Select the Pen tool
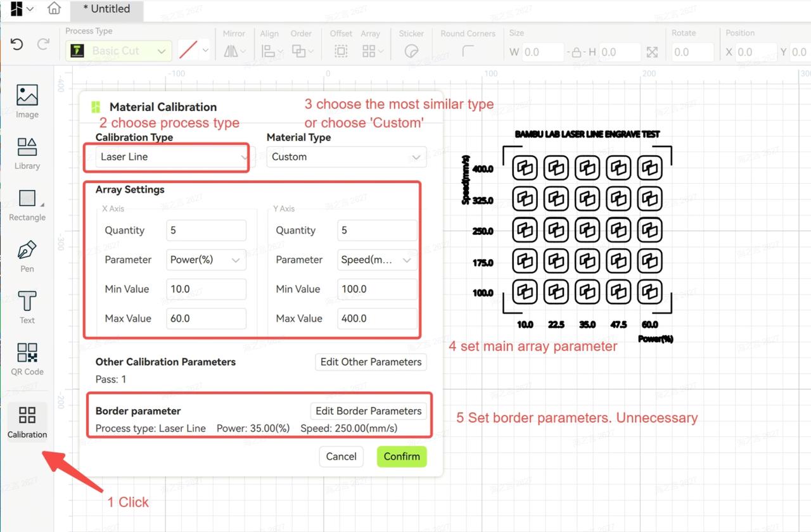This screenshot has width=811, height=532. tap(27, 255)
